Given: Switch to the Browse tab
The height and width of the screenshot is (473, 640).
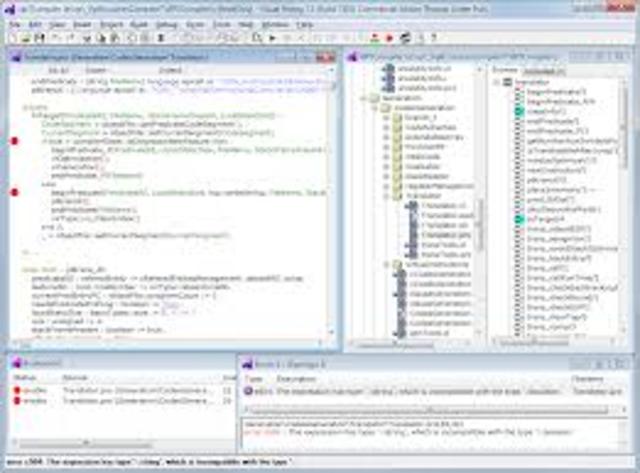Looking at the screenshot, I should tap(505, 70).
